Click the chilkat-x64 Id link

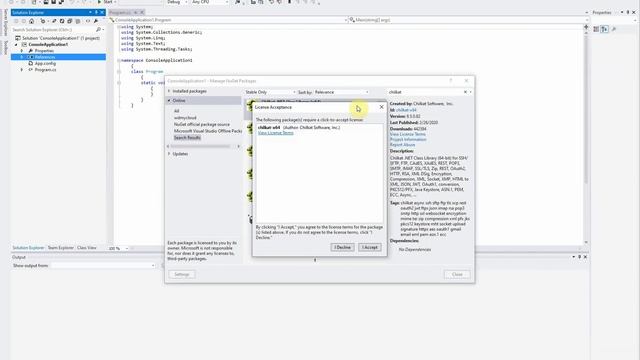click(x=406, y=110)
